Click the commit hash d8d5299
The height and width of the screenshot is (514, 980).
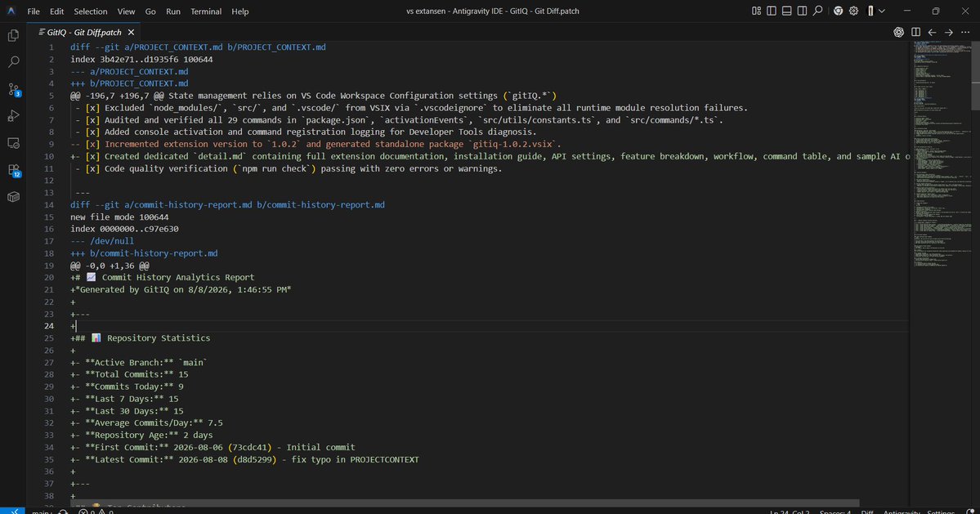(254, 459)
